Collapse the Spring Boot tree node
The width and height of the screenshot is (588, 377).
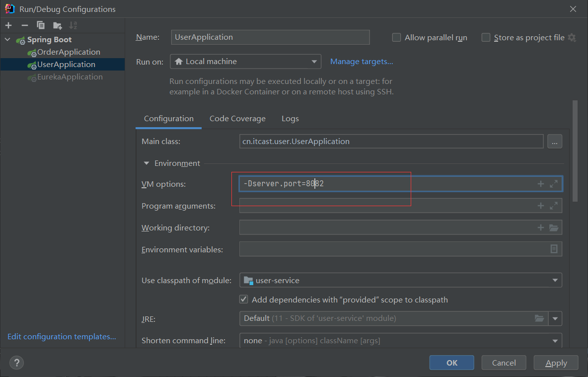7,39
